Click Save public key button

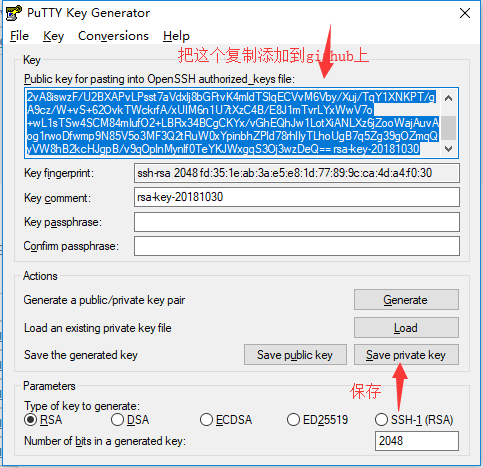coord(295,355)
